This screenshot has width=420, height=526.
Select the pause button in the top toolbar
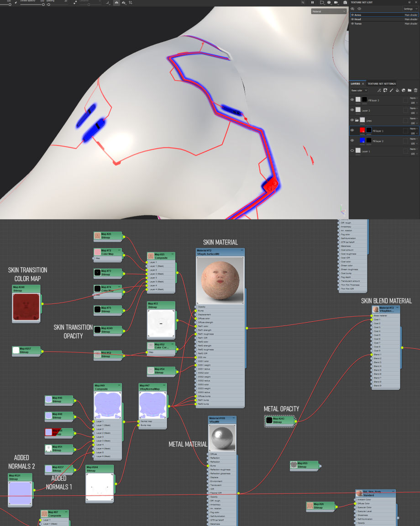pyautogui.click(x=312, y=3)
